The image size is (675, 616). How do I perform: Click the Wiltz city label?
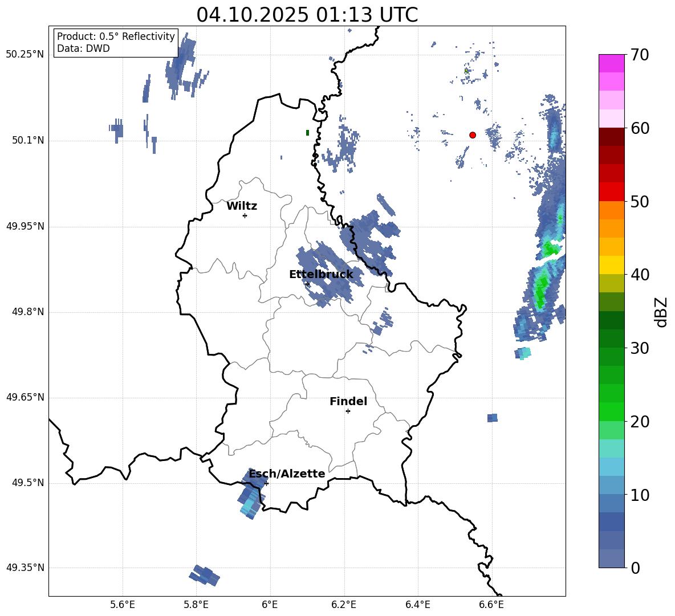(242, 206)
